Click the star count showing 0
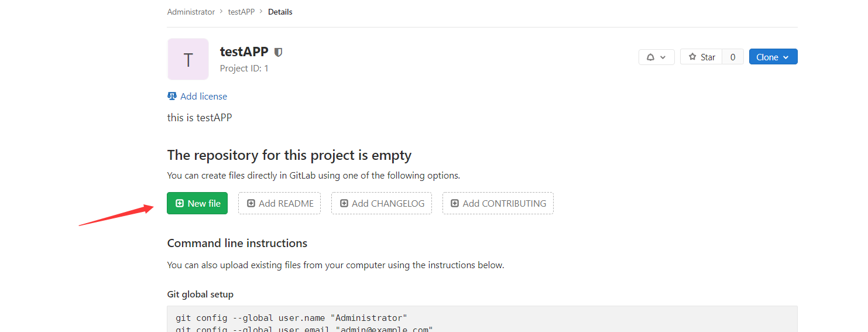 click(x=733, y=57)
